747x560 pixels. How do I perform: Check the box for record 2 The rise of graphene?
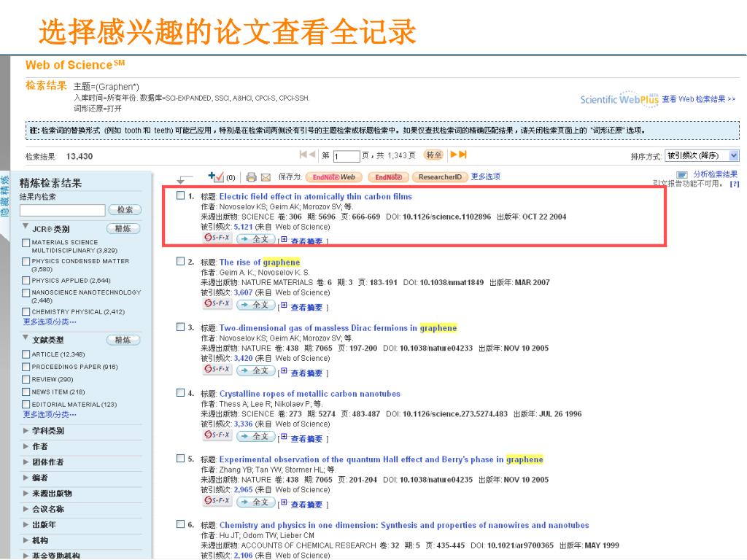click(180, 261)
